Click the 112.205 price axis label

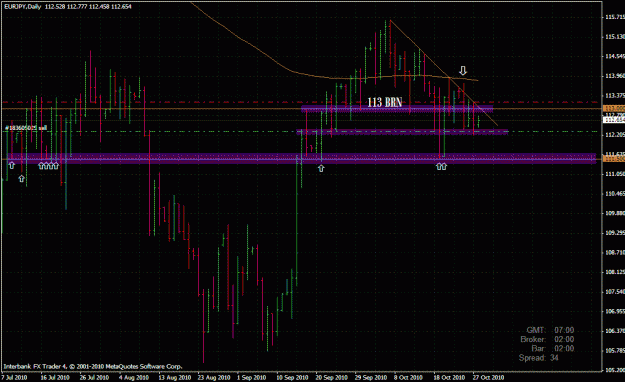point(614,135)
